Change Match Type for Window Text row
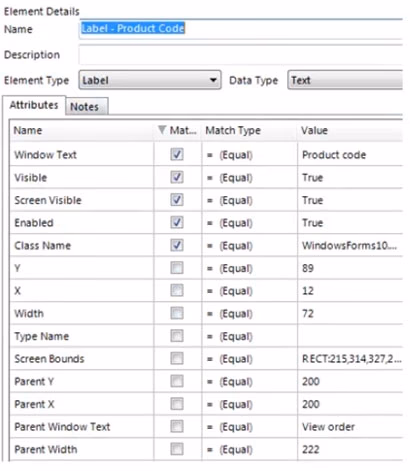The width and height of the screenshot is (410, 471). click(249, 155)
